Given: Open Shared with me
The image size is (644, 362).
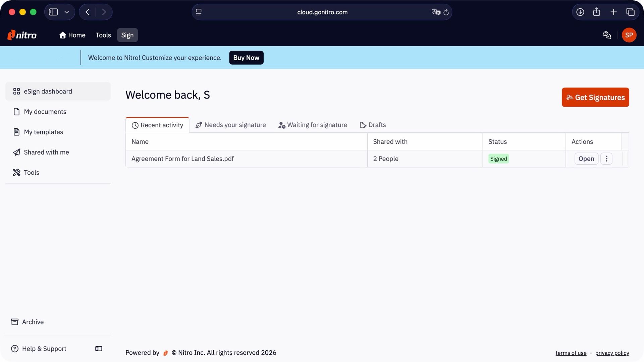Looking at the screenshot, I should click(58, 152).
